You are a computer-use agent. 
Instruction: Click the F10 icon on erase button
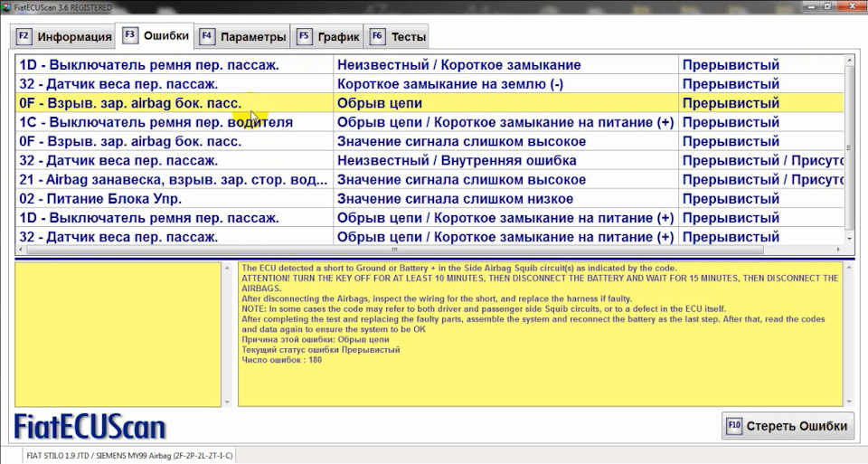[734, 426]
